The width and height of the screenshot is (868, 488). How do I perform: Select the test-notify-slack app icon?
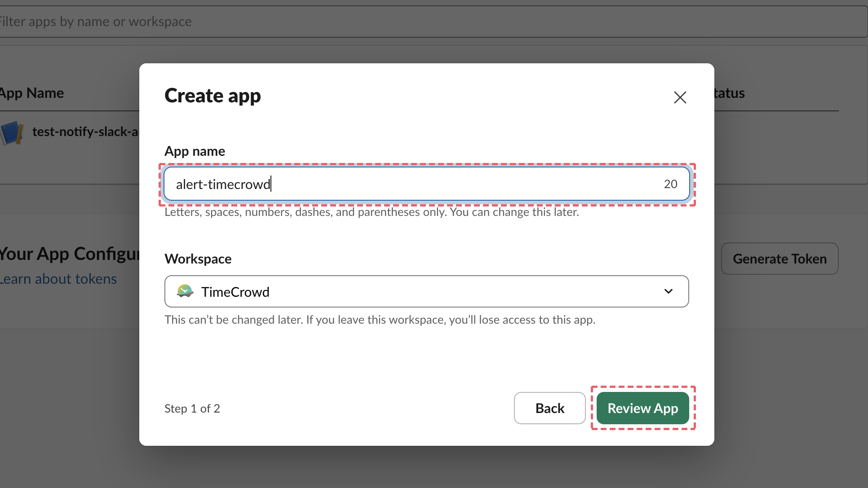point(12,132)
